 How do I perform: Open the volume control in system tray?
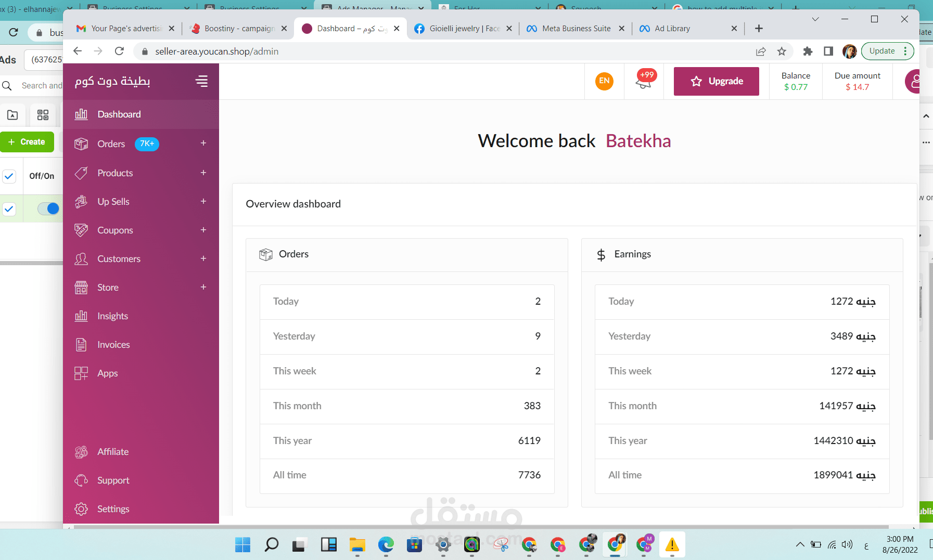[847, 544]
